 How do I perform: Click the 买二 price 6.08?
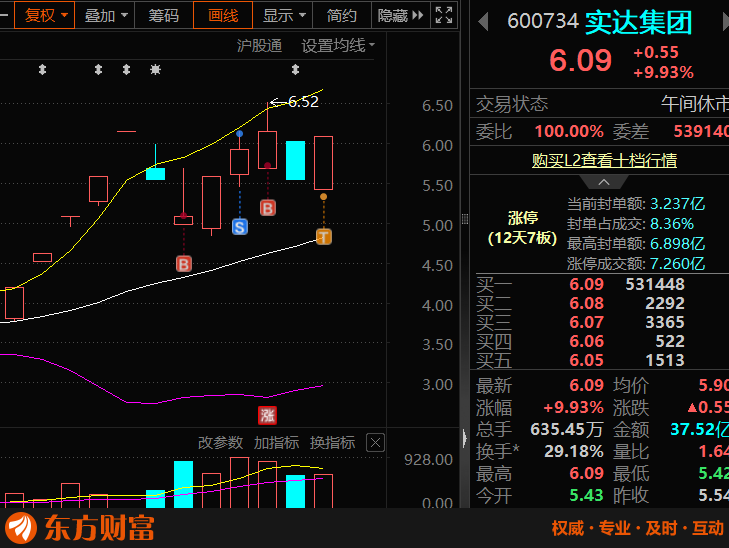pyautogui.click(x=587, y=303)
